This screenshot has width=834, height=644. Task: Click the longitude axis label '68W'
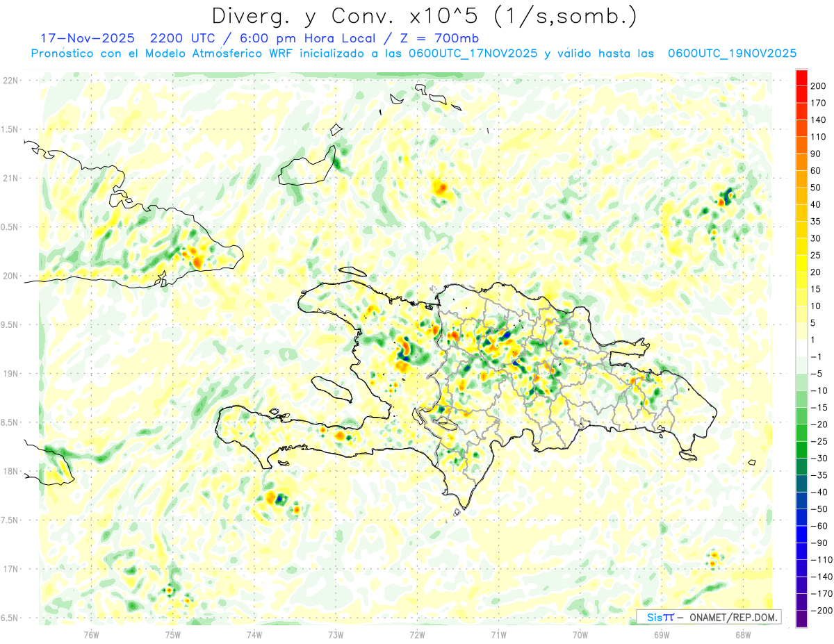point(742,634)
